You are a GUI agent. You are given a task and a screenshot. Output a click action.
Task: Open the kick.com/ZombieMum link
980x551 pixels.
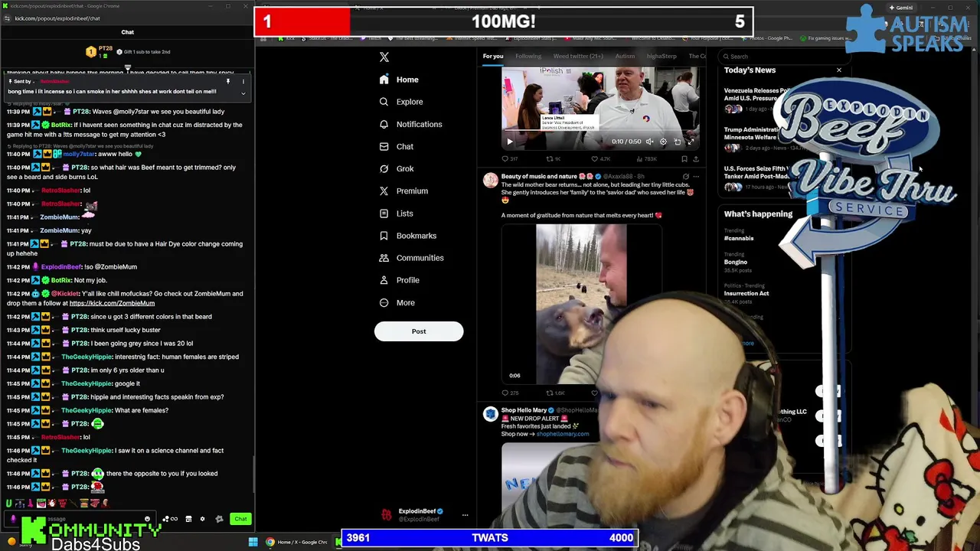(x=112, y=303)
